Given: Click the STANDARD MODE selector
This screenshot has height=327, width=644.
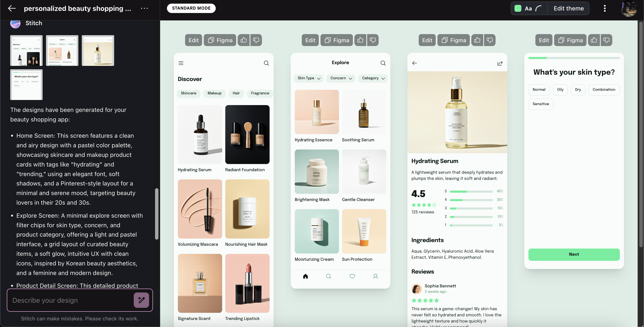Looking at the screenshot, I should [191, 8].
